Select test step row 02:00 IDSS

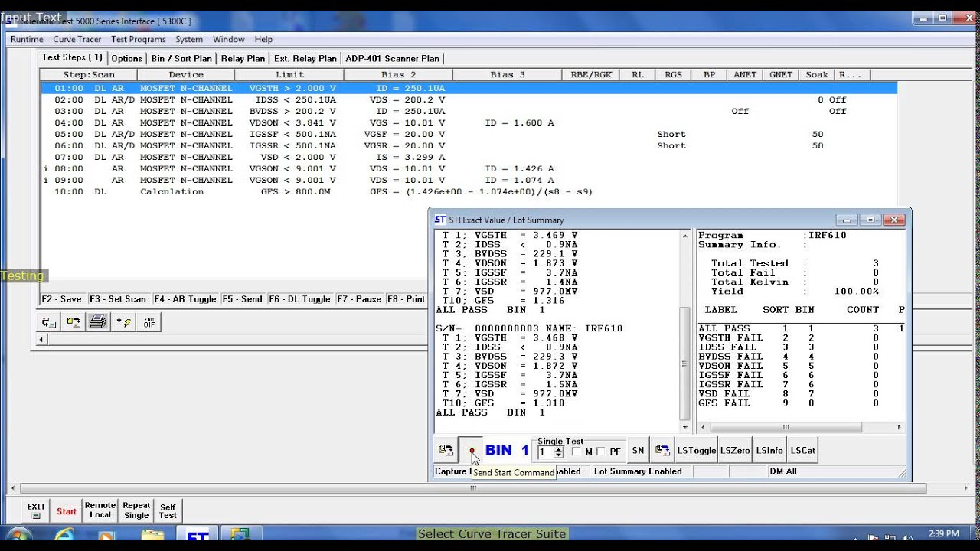(469, 99)
